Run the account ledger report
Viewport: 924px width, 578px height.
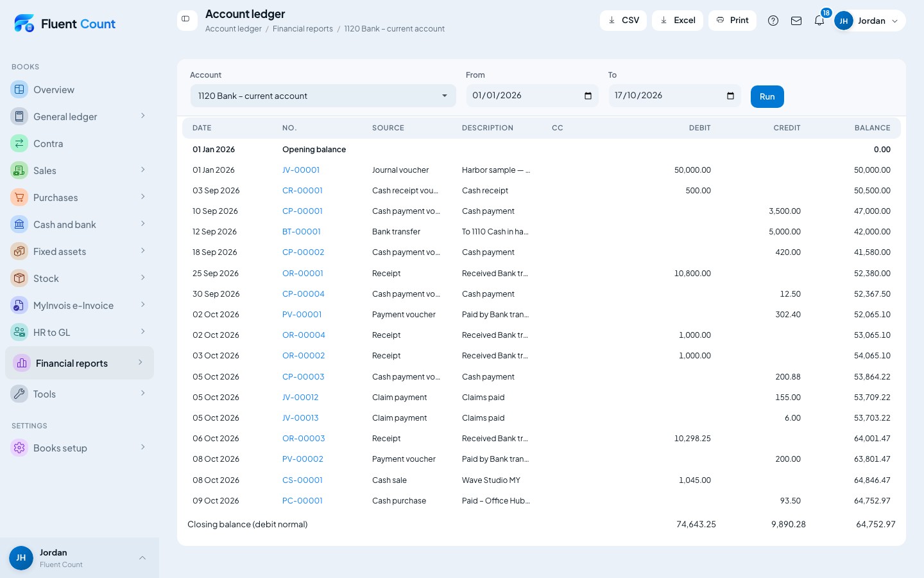(x=767, y=96)
